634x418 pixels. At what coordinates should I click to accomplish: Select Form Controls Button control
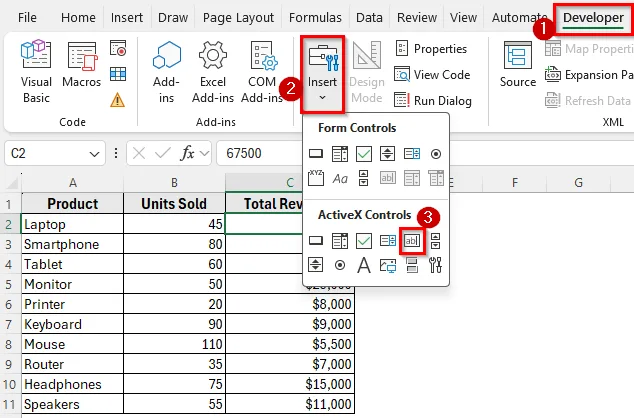coord(316,154)
